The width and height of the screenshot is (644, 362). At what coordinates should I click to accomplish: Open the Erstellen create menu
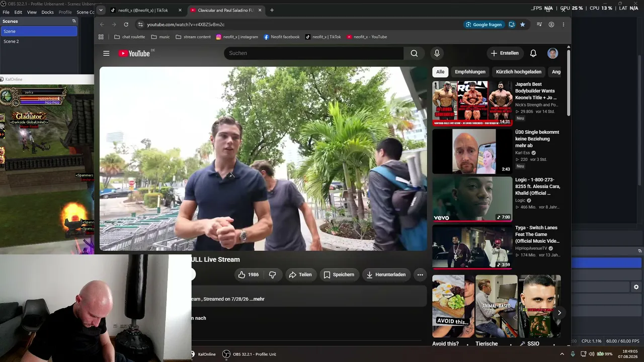(505, 53)
